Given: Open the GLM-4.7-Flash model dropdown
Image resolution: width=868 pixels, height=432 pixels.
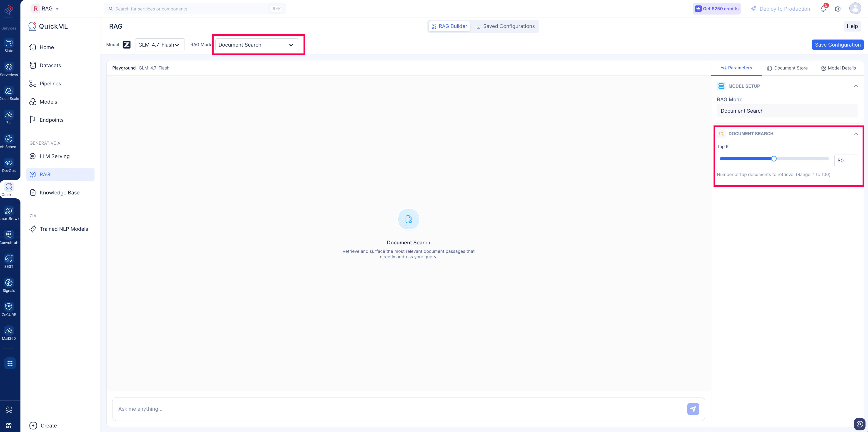Looking at the screenshot, I should click(x=160, y=45).
